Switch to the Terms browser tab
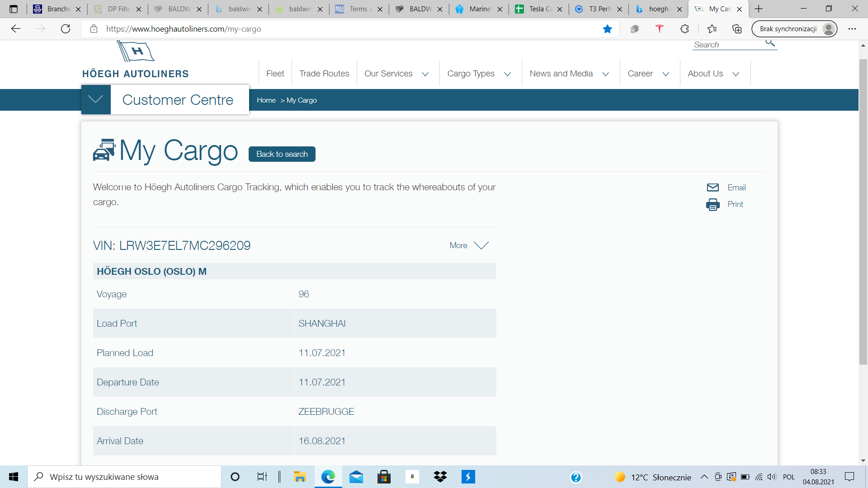This screenshot has width=868, height=488. point(358,9)
